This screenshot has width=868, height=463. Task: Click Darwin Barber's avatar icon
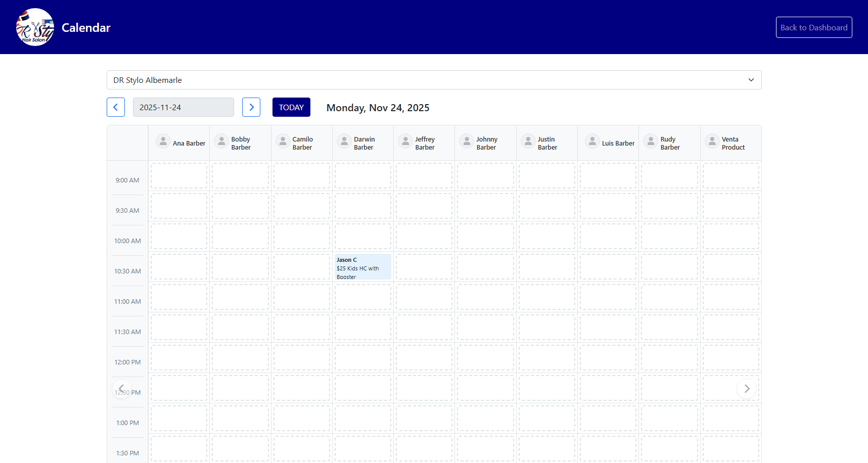pos(344,141)
